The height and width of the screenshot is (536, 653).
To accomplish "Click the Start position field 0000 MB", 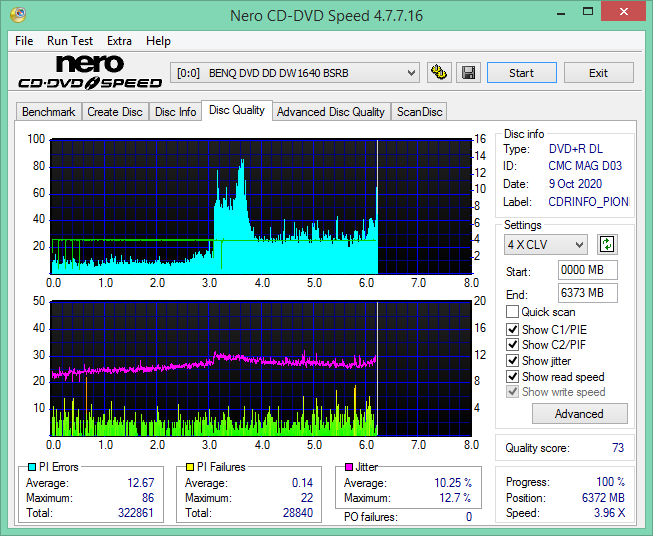I will pyautogui.click(x=587, y=270).
